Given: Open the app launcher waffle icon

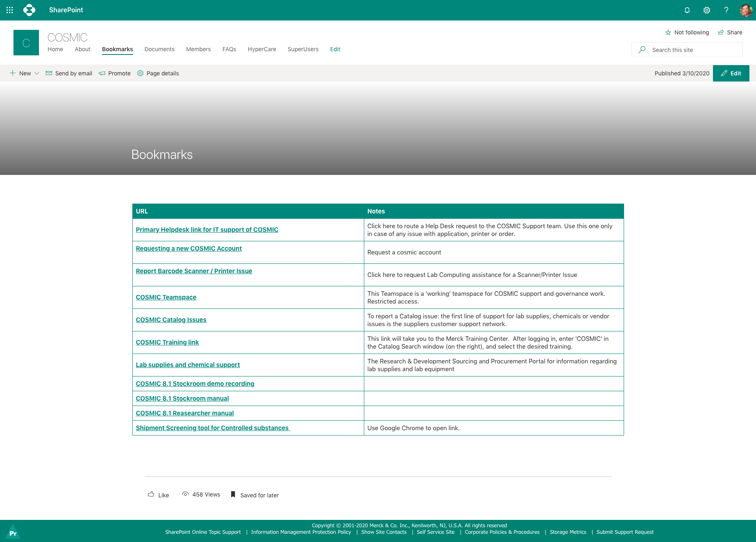Looking at the screenshot, I should (x=10, y=10).
